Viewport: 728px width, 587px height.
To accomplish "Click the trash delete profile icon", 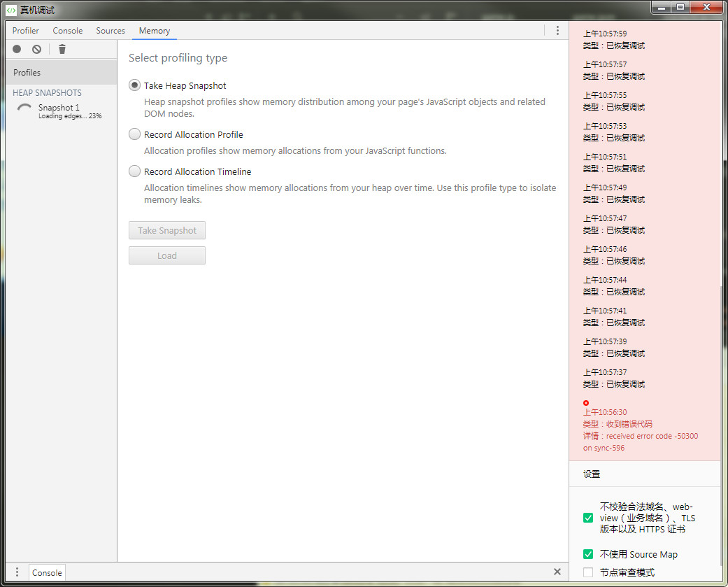I will tap(62, 49).
